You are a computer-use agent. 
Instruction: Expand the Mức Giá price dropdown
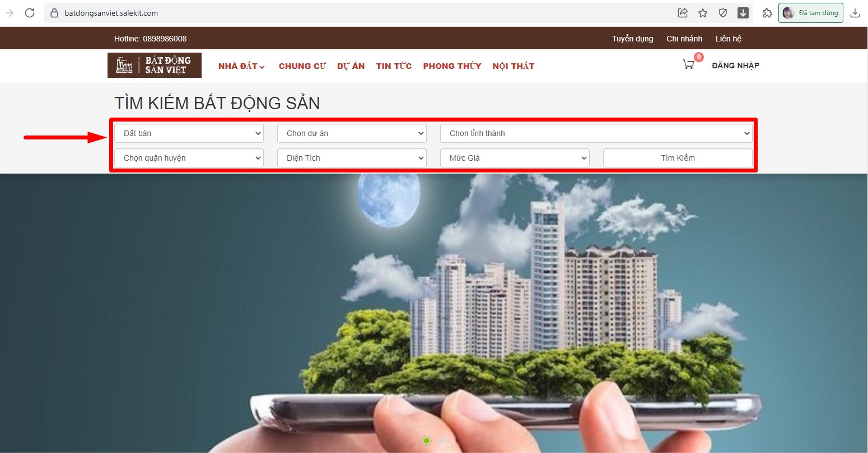click(515, 158)
